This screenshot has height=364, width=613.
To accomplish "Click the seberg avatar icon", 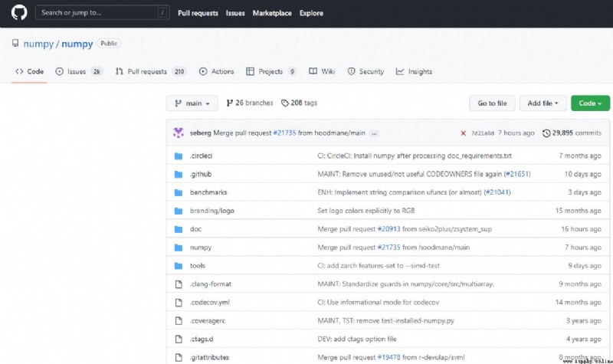I will pos(179,133).
